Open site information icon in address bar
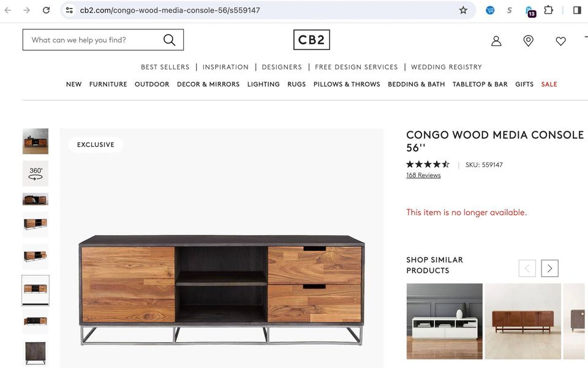 [69, 10]
